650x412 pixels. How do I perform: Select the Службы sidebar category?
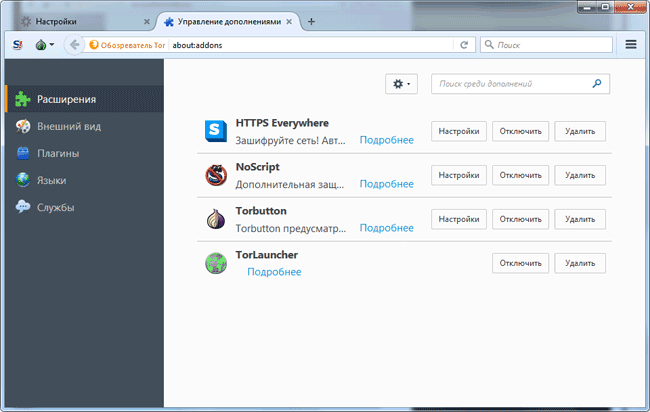point(85,207)
